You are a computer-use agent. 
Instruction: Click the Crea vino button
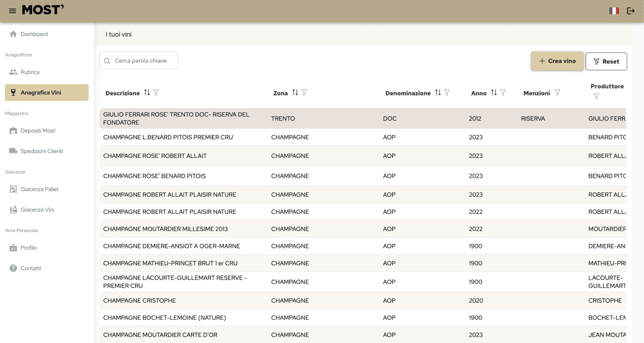[557, 61]
